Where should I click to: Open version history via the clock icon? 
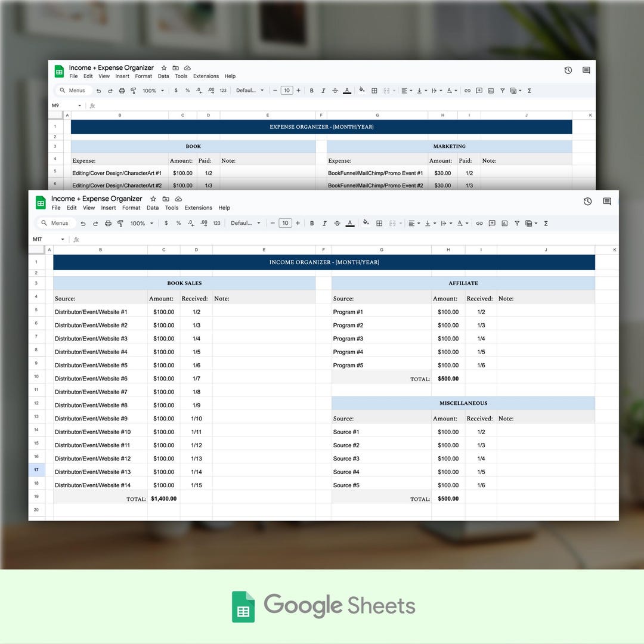587,202
